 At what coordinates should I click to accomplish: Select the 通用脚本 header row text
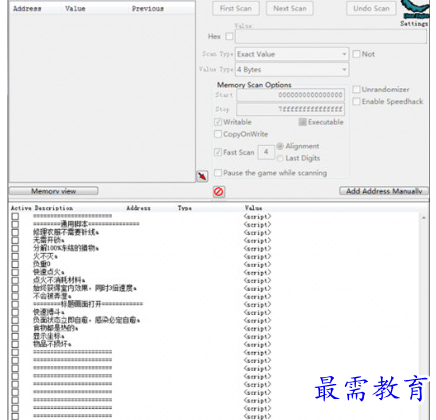click(86, 224)
